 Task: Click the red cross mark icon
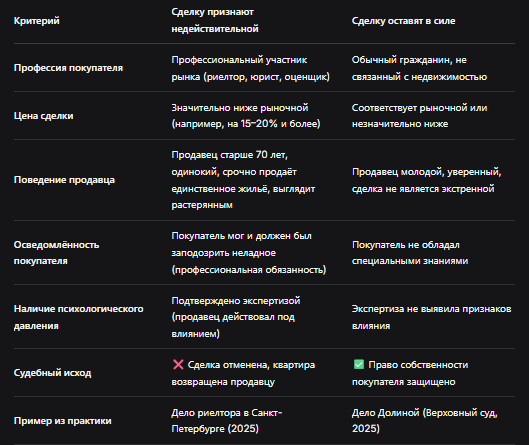tap(178, 364)
